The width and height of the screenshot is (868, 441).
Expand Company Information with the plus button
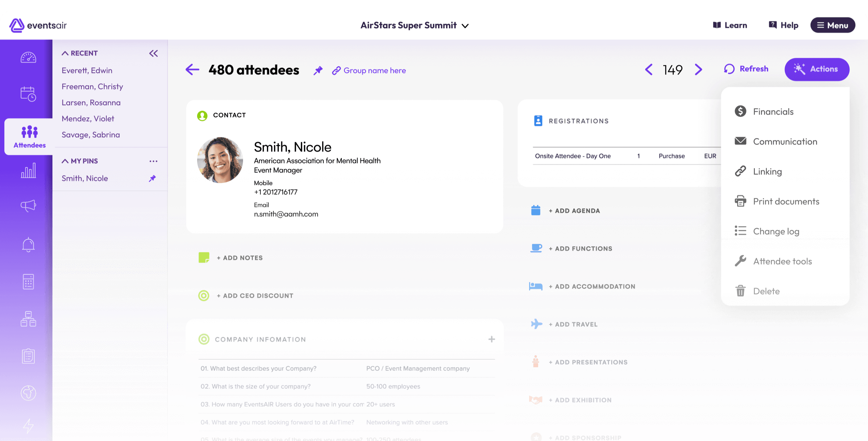point(492,339)
